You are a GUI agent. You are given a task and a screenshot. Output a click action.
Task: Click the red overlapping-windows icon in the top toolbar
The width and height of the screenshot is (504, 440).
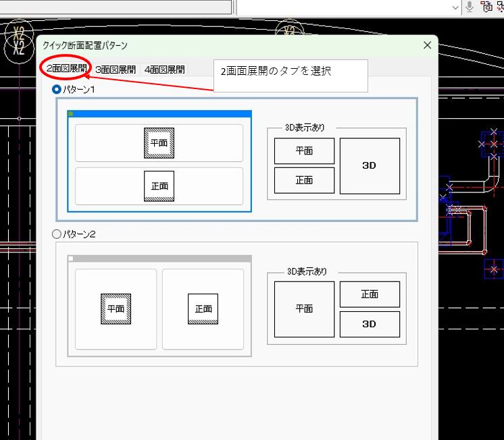click(486, 7)
